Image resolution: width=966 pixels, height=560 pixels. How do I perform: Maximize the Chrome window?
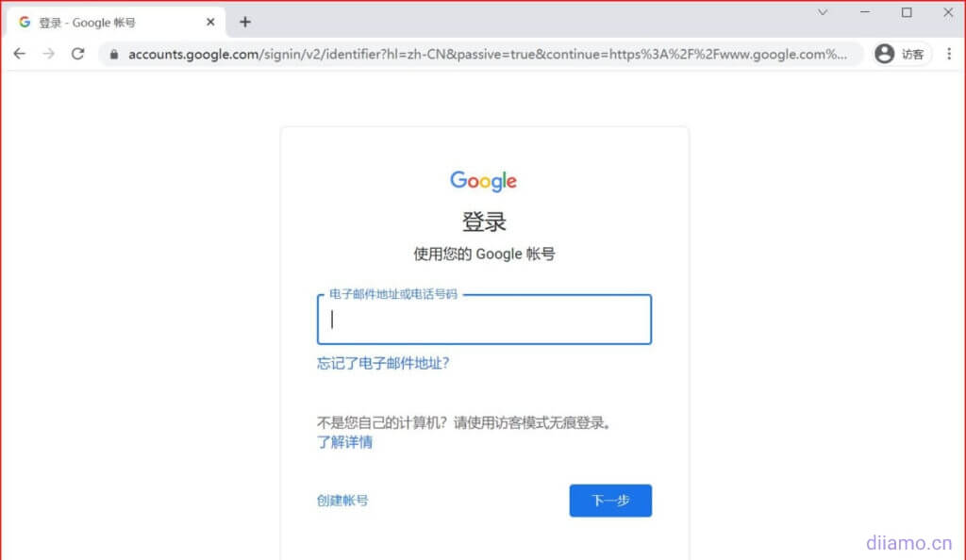[907, 12]
